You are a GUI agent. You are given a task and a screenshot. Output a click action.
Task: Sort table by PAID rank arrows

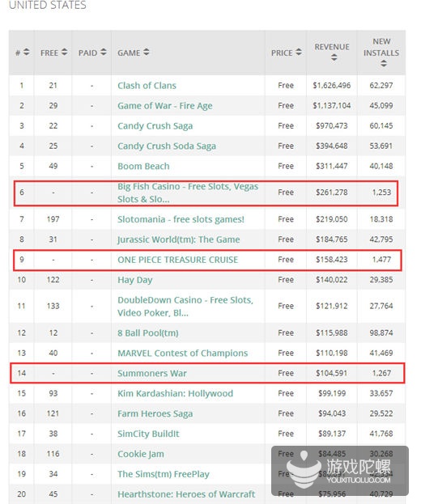[104, 52]
